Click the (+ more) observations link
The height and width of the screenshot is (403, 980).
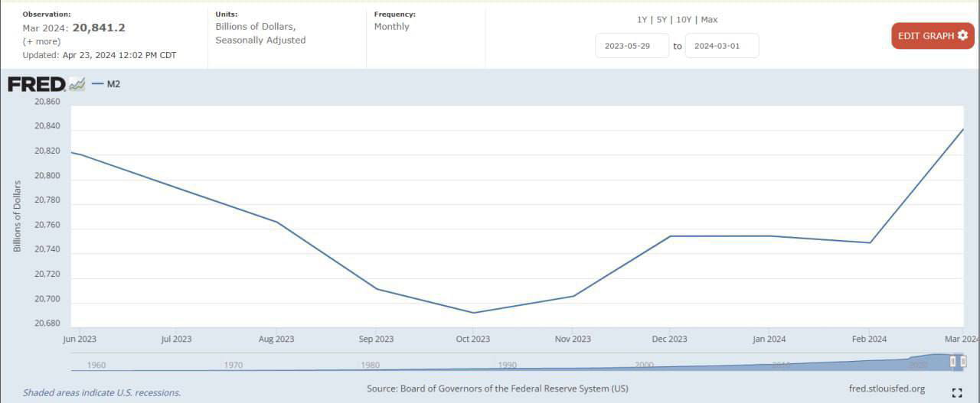tap(41, 41)
